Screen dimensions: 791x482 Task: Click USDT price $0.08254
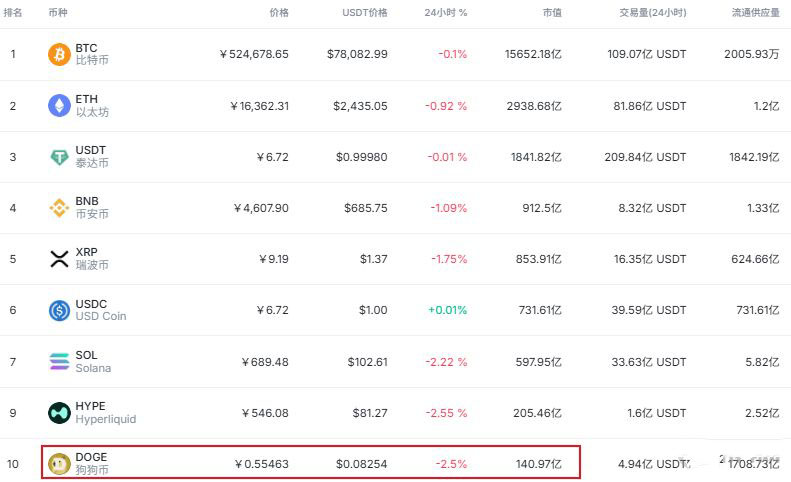pyautogui.click(x=362, y=464)
